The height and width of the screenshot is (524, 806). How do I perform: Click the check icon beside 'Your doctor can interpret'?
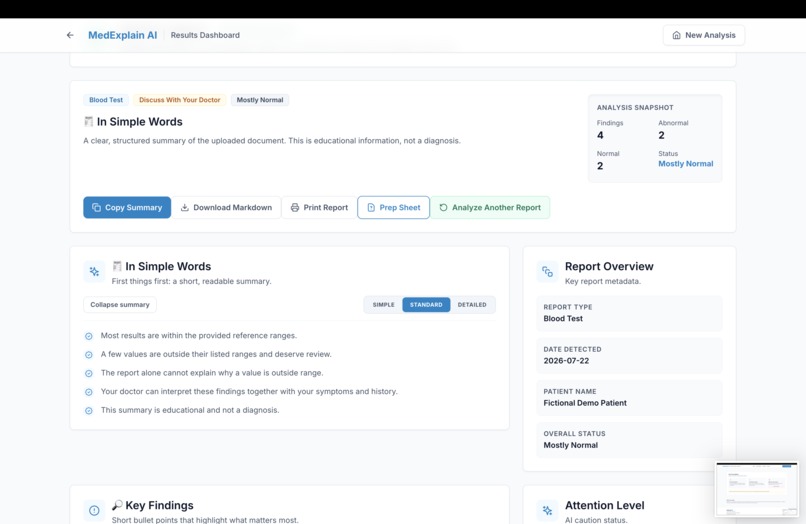point(88,392)
